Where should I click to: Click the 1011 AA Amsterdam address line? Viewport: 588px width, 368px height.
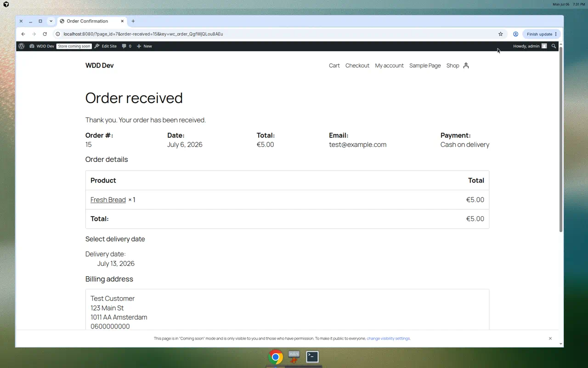[119, 317]
